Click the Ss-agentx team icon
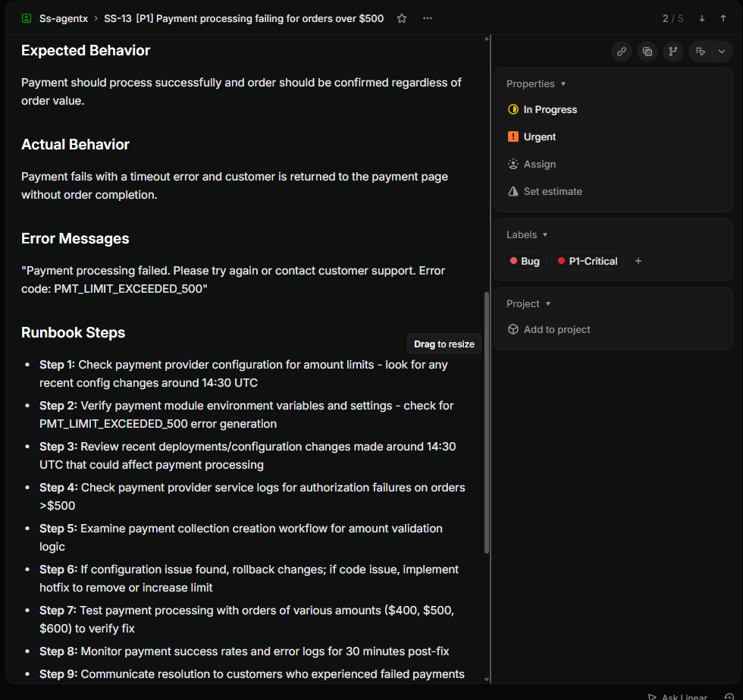The width and height of the screenshot is (743, 700). click(27, 18)
